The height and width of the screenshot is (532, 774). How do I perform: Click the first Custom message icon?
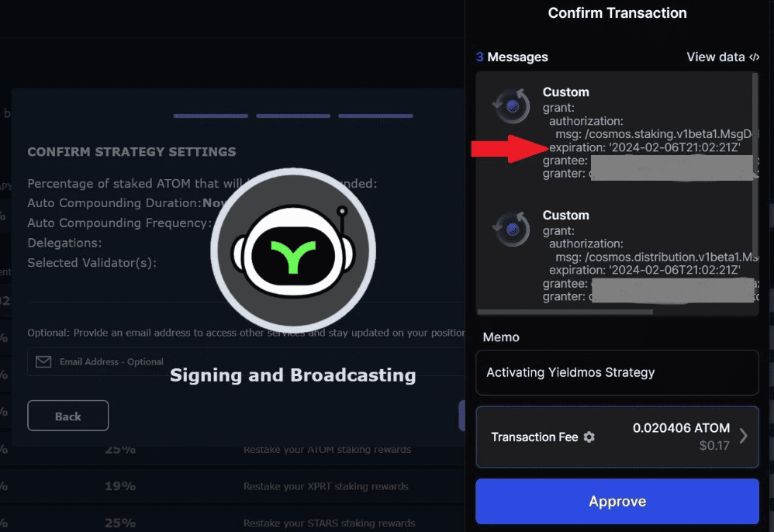coord(512,105)
